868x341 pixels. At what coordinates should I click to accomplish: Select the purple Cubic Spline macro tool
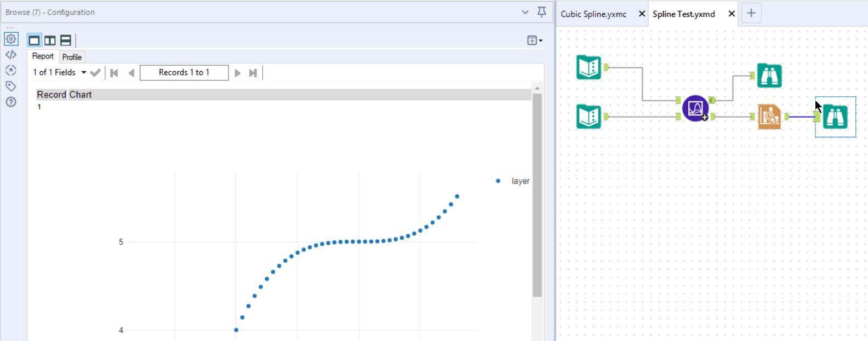695,108
